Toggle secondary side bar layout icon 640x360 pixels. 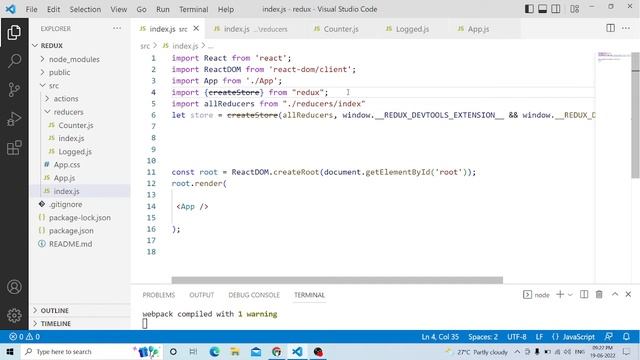(556, 9)
